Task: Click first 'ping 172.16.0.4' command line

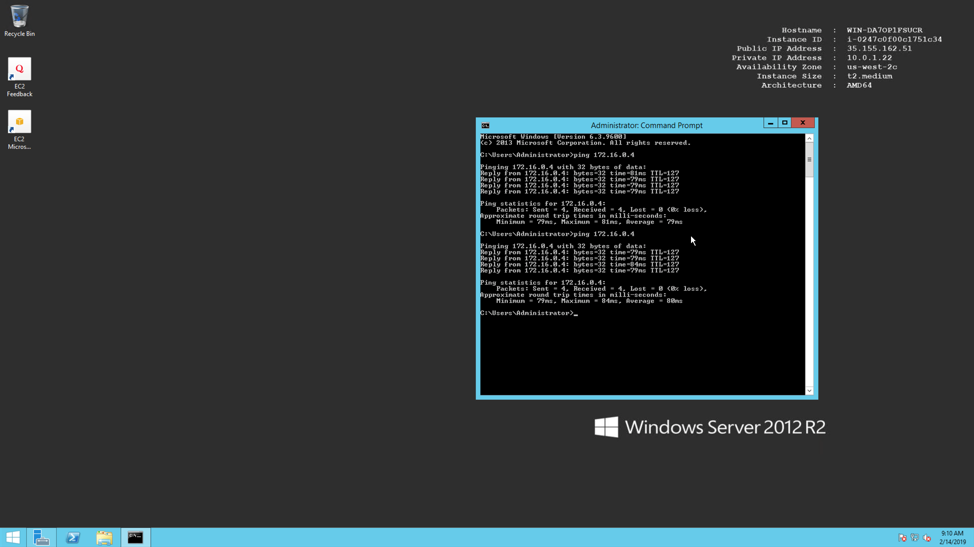Action: pyautogui.click(x=557, y=155)
